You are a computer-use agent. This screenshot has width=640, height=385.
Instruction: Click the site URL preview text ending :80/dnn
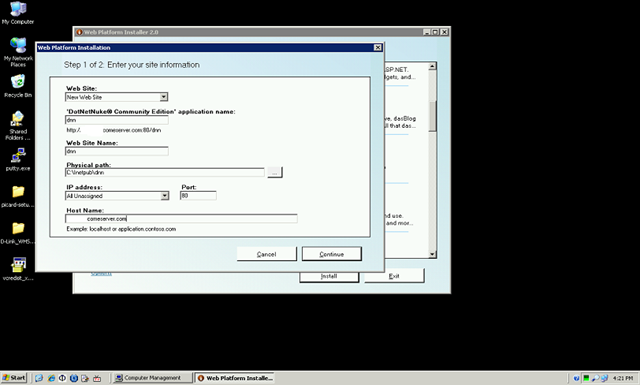pyautogui.click(x=114, y=130)
